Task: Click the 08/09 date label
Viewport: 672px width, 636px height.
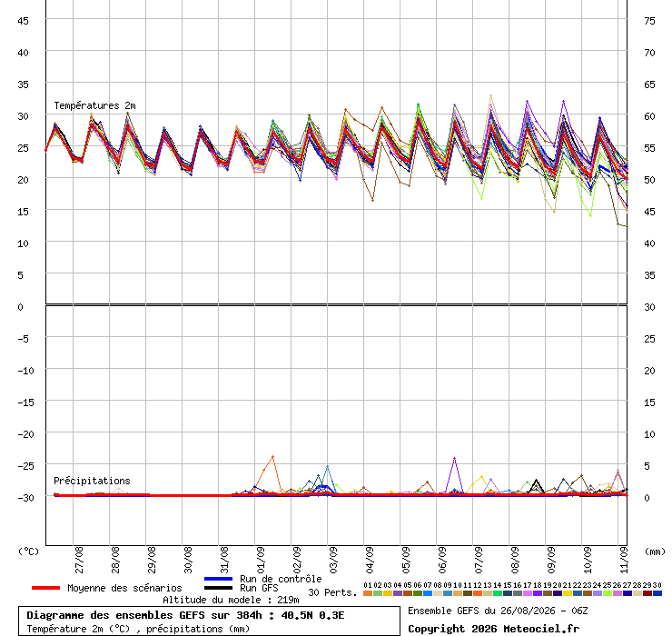Action: (515, 560)
